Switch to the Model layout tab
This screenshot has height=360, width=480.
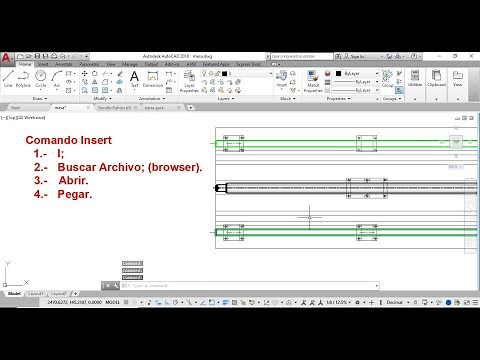tap(14, 294)
